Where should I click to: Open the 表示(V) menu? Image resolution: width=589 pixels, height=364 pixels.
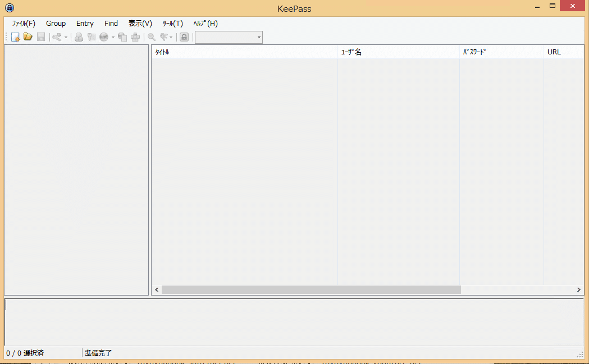140,23
